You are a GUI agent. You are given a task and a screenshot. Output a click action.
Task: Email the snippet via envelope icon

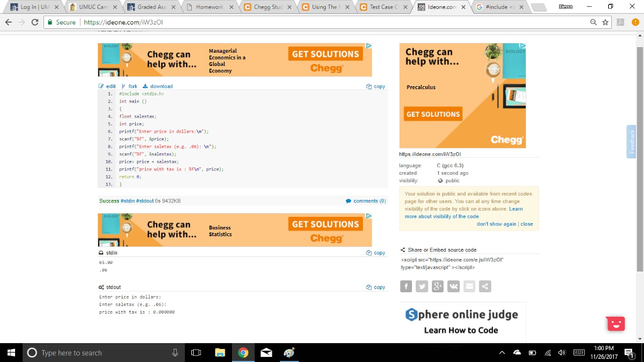point(469,286)
